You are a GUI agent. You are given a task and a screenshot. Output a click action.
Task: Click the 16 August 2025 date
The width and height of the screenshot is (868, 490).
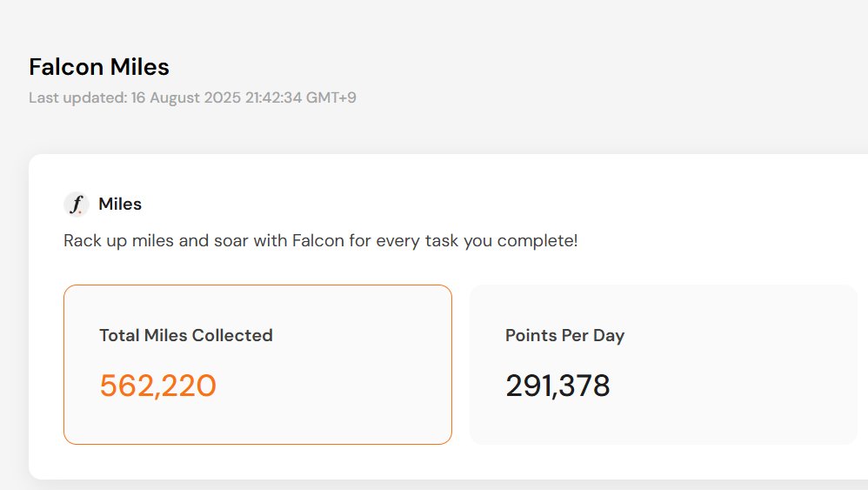pyautogui.click(x=186, y=97)
